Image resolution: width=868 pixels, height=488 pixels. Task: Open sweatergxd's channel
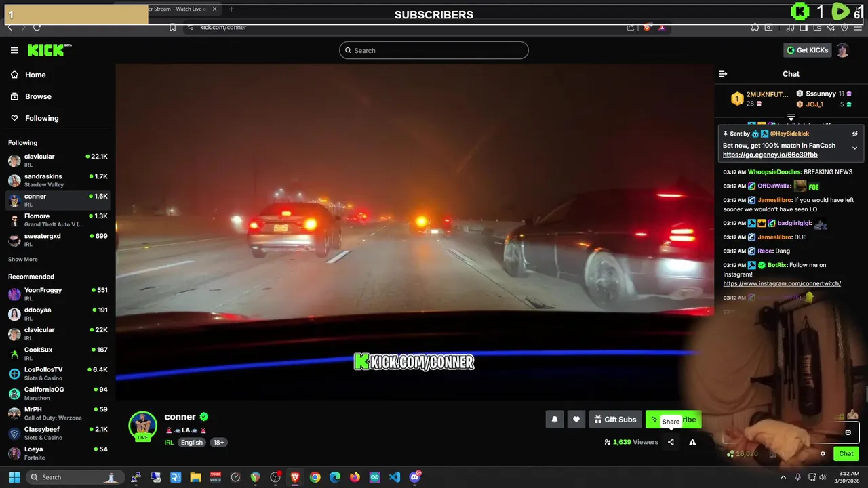point(58,239)
